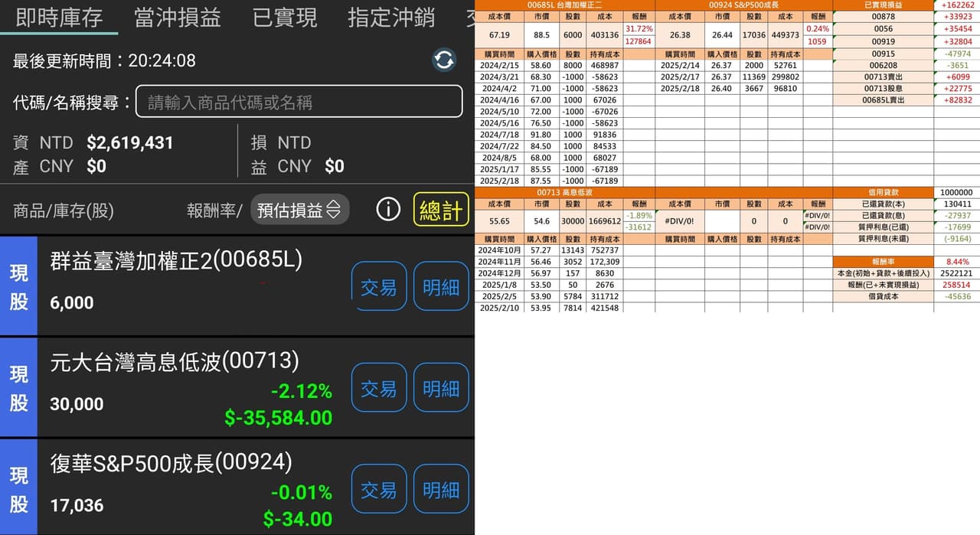Click the 1000000 loan amount cell
This screenshot has height=535, width=980.
pos(957,192)
